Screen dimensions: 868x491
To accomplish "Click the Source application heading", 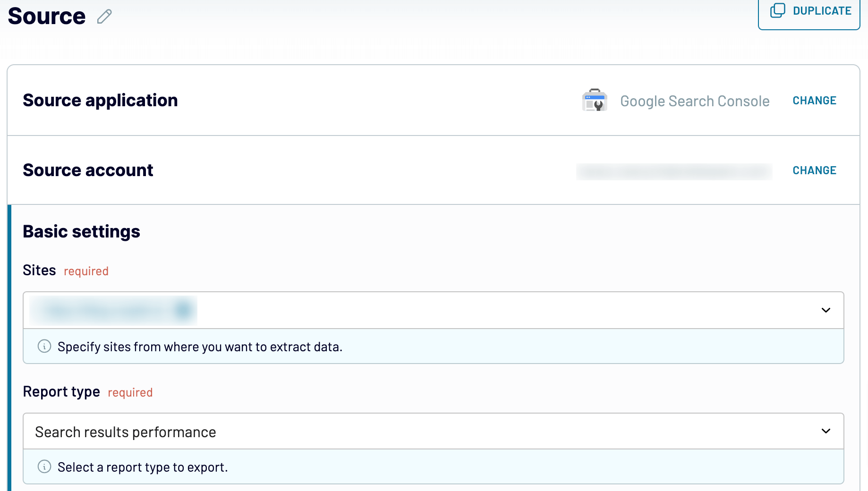I will pyautogui.click(x=100, y=100).
